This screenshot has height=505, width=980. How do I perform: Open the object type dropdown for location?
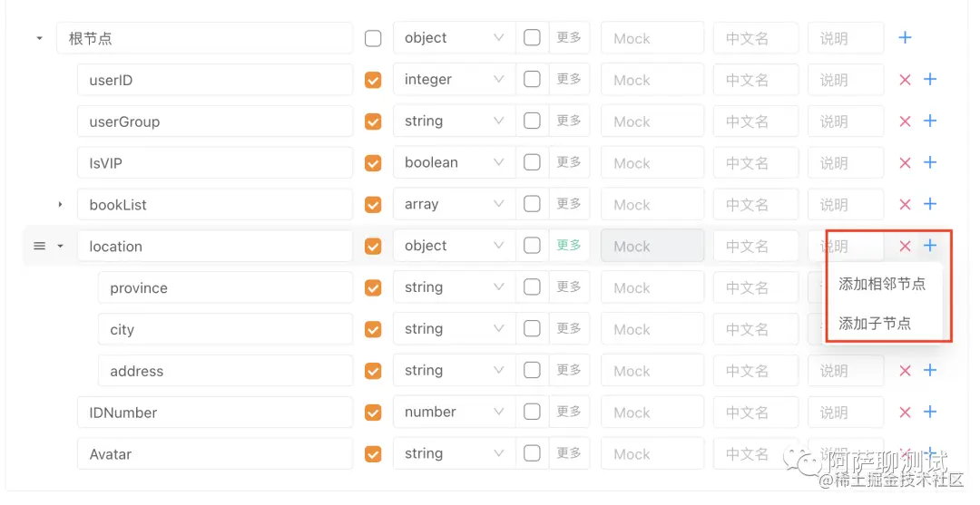tap(455, 246)
